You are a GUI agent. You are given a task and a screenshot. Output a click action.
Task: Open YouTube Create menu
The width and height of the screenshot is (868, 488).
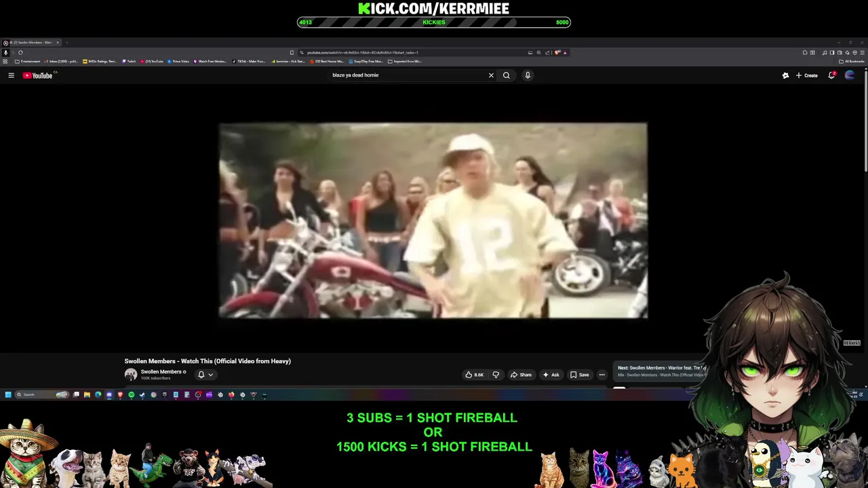pos(807,75)
